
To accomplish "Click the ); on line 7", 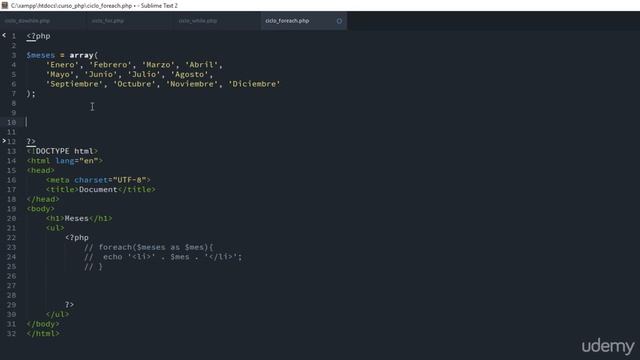I will tap(31, 93).
